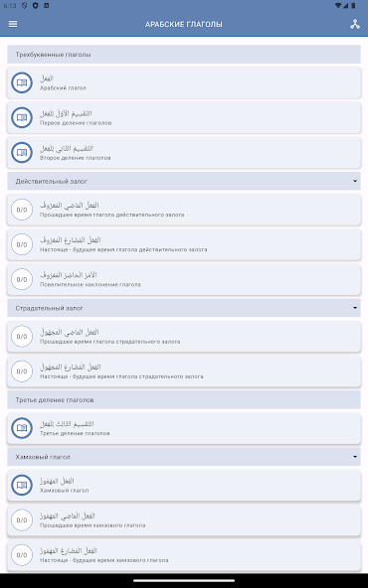Viewport: 368px width, 588px height.
Task: Select Третье деление глаголов section header
Action: [x=184, y=399]
